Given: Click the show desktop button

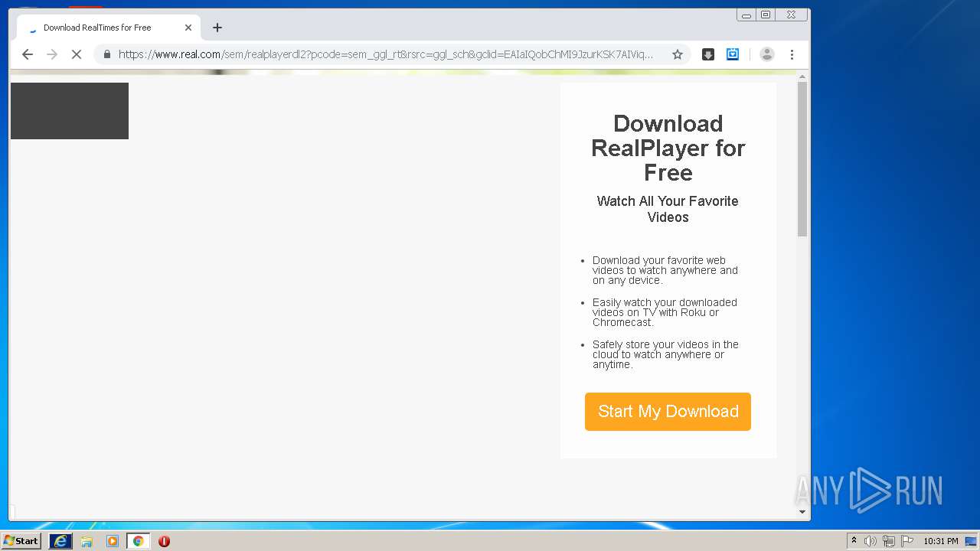Looking at the screenshot, I should click(972, 541).
